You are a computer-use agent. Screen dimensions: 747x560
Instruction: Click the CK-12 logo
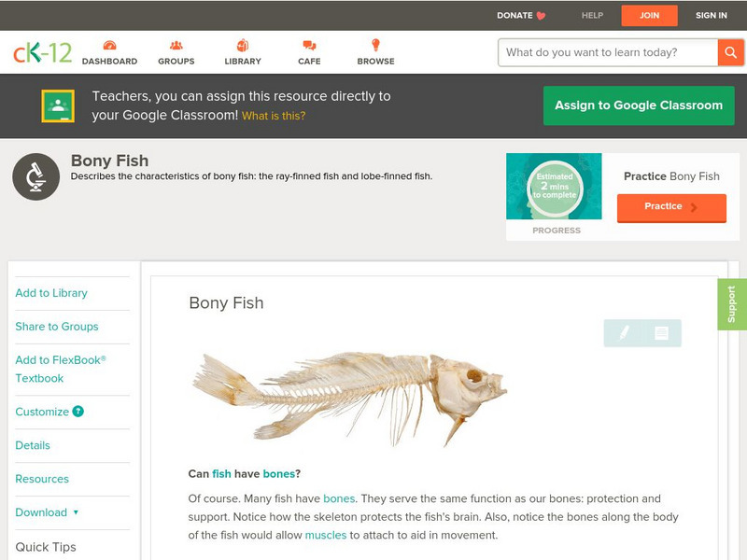[x=42, y=52]
